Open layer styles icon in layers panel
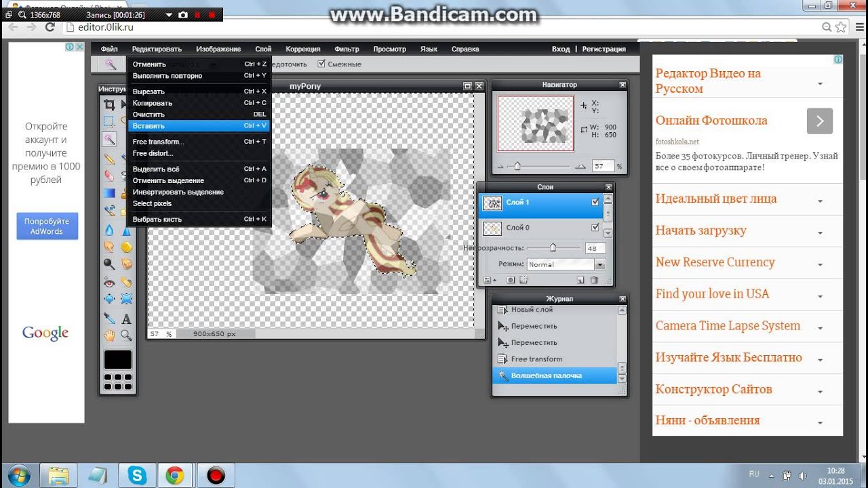The image size is (868, 488). point(524,280)
